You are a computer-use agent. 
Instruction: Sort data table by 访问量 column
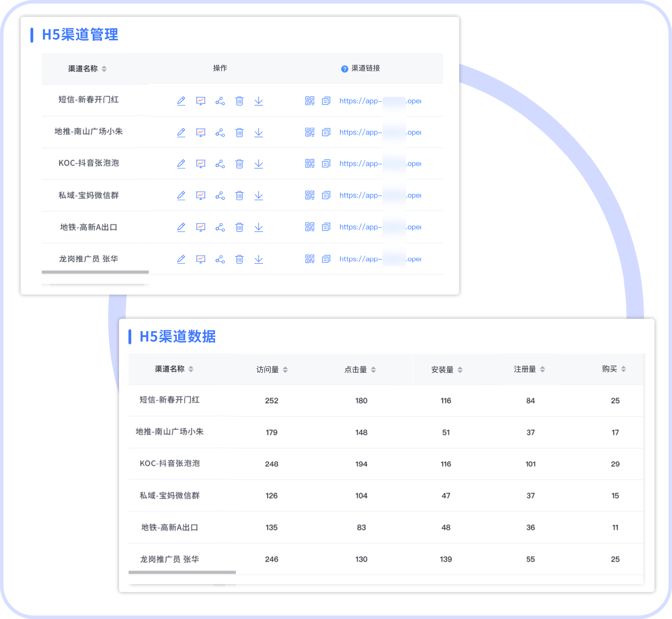tap(285, 370)
